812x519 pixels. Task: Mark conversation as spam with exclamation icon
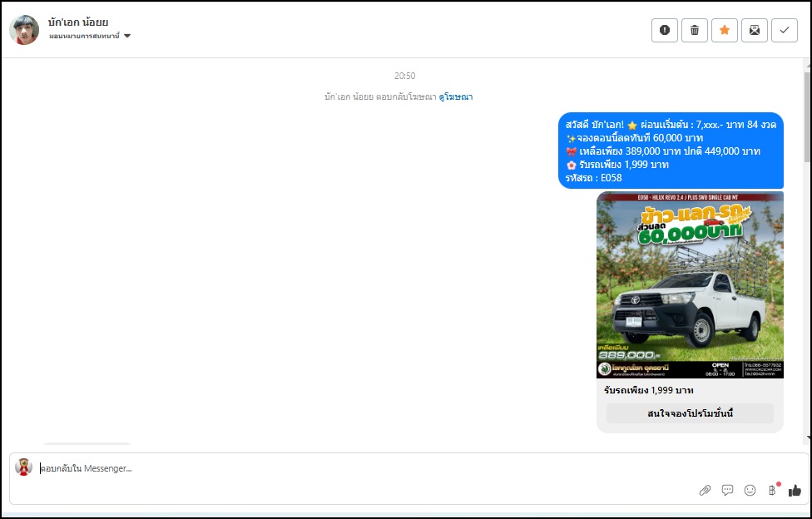pyautogui.click(x=665, y=30)
